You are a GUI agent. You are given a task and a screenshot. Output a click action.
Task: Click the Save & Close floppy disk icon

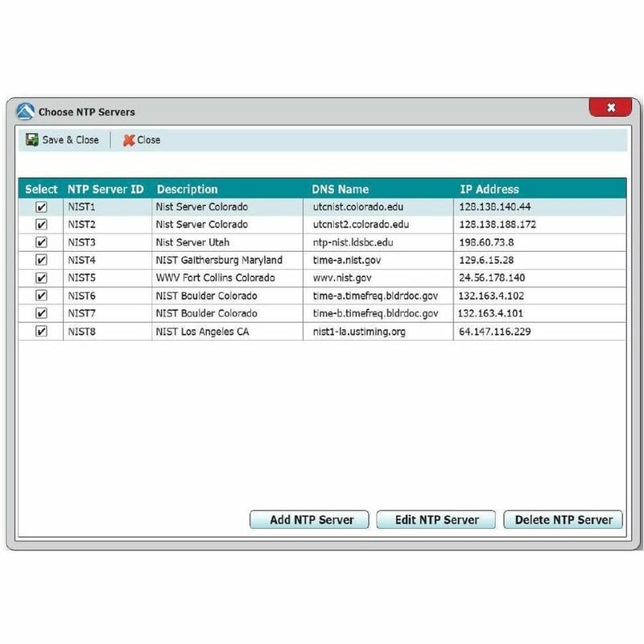[x=31, y=139]
